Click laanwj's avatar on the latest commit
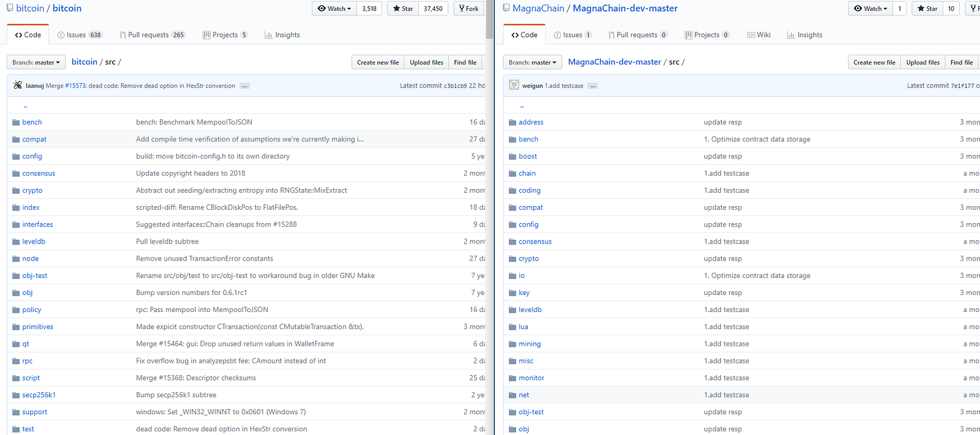980x435 pixels. (x=18, y=86)
